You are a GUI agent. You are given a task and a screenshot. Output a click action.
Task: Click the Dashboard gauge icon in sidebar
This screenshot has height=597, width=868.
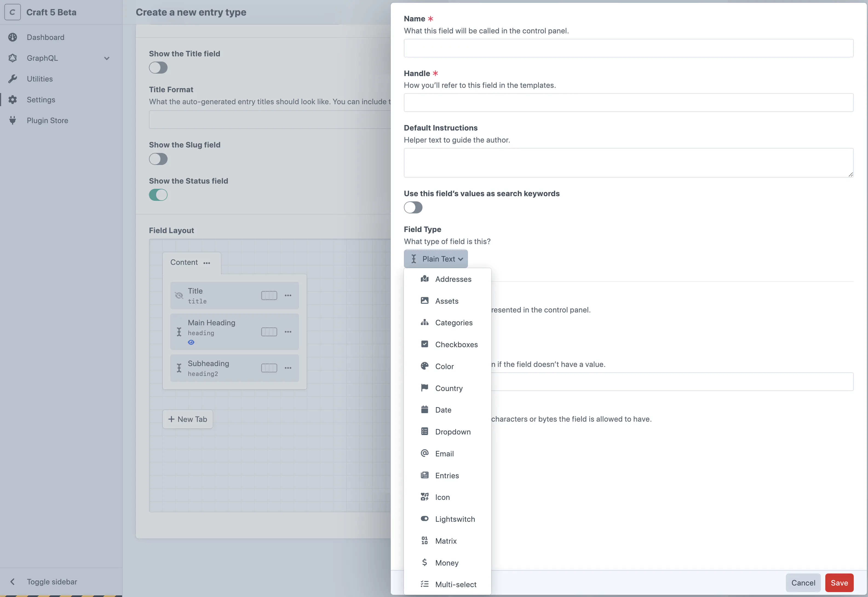(13, 37)
